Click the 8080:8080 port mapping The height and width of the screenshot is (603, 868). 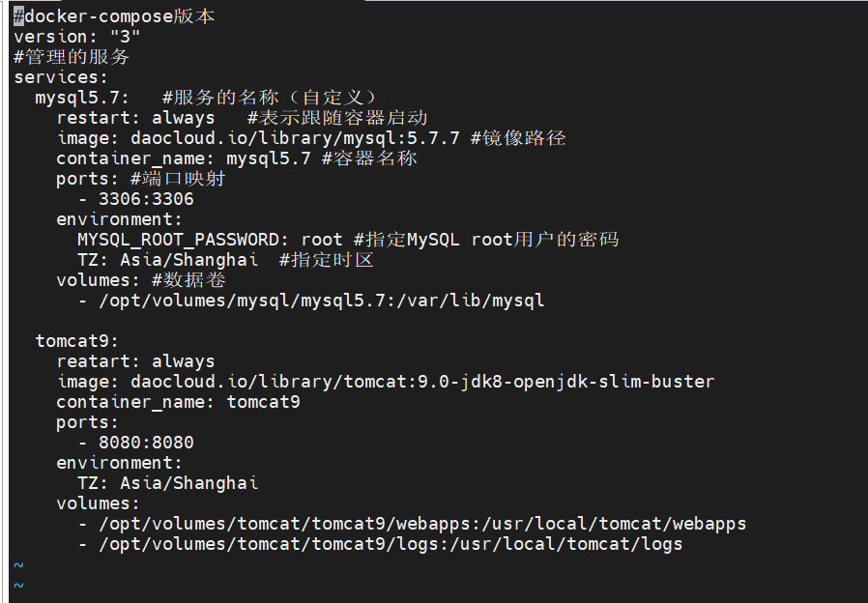click(x=146, y=443)
